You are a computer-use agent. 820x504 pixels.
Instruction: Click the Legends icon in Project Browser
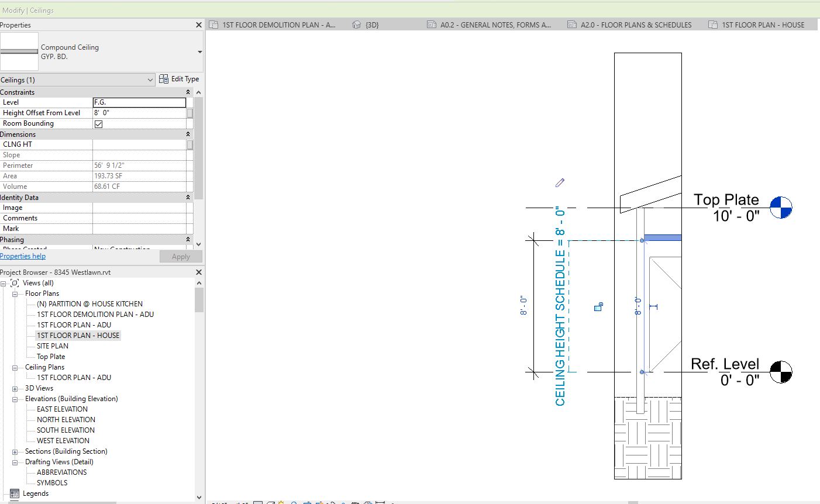15,493
